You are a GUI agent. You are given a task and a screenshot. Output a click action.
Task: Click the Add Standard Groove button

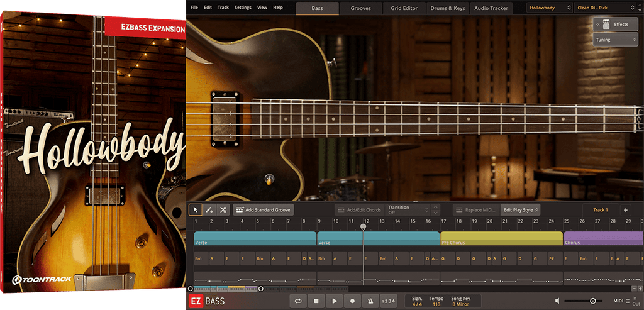pyautogui.click(x=264, y=210)
